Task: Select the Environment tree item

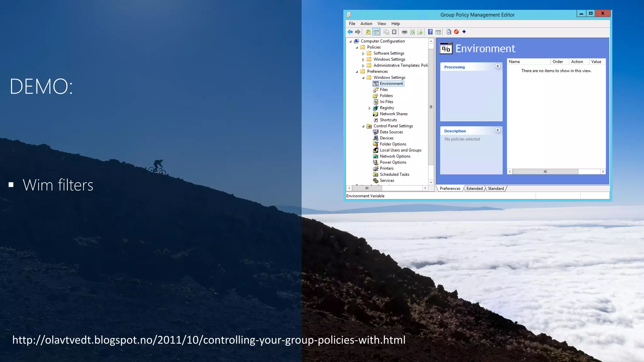Action: point(388,84)
